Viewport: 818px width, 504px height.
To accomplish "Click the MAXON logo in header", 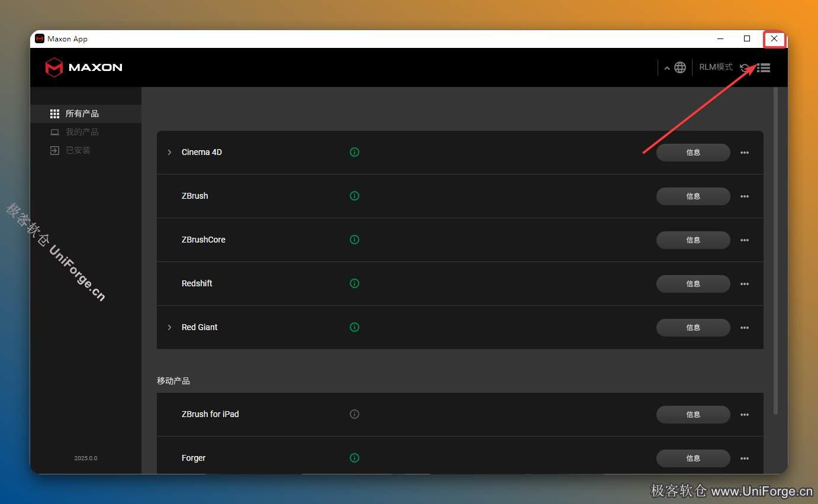I will point(83,67).
